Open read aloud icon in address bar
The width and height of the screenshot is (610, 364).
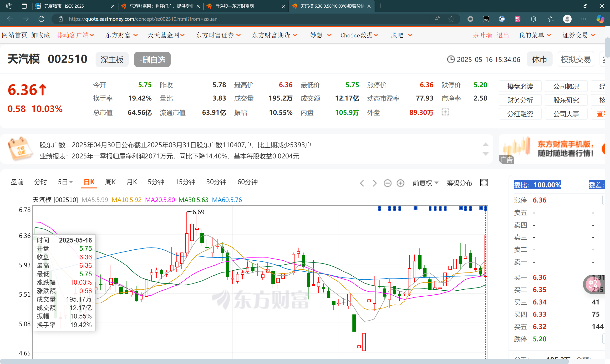pyautogui.click(x=437, y=19)
